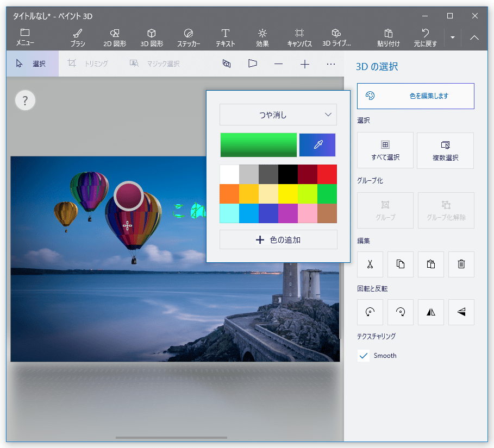Select the purple color swatch

pos(288,213)
